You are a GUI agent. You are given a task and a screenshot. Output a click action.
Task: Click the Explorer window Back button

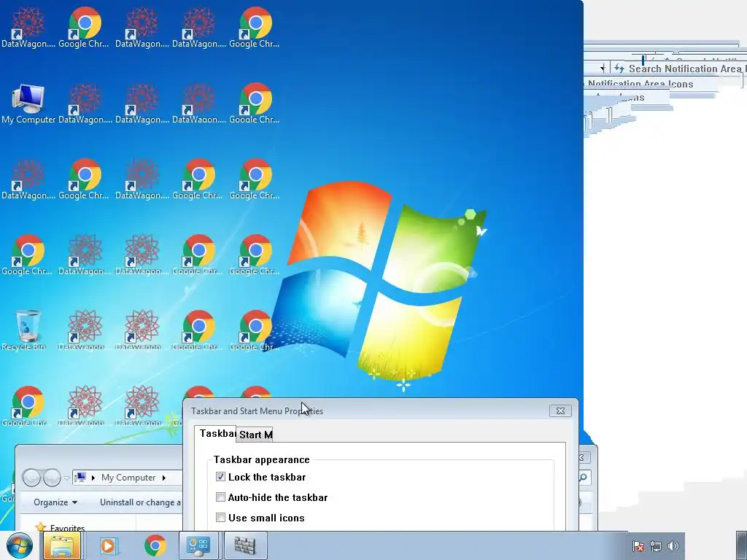(32, 478)
